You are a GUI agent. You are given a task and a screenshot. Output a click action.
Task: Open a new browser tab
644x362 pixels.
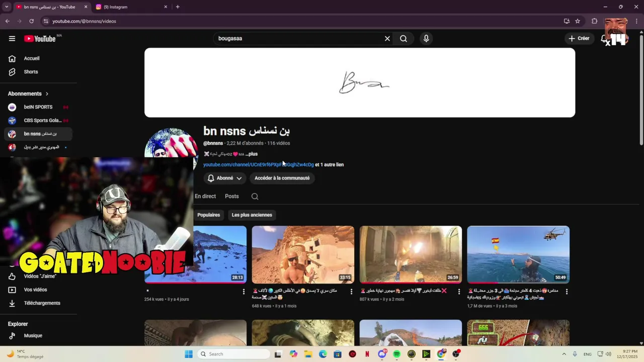(x=178, y=7)
